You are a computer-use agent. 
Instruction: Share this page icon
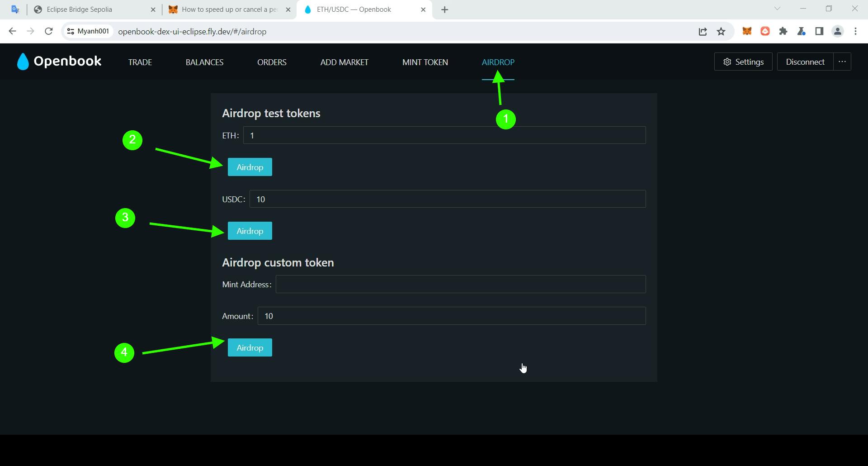pyautogui.click(x=703, y=31)
